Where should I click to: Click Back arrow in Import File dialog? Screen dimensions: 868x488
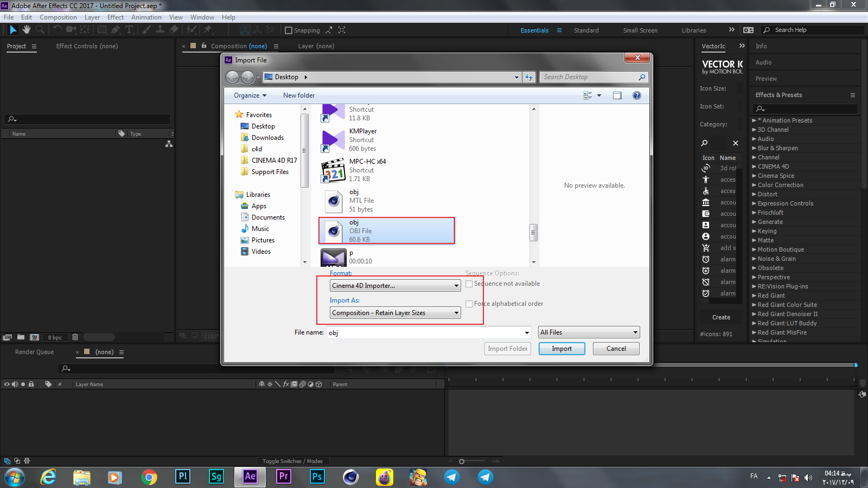pyautogui.click(x=232, y=77)
